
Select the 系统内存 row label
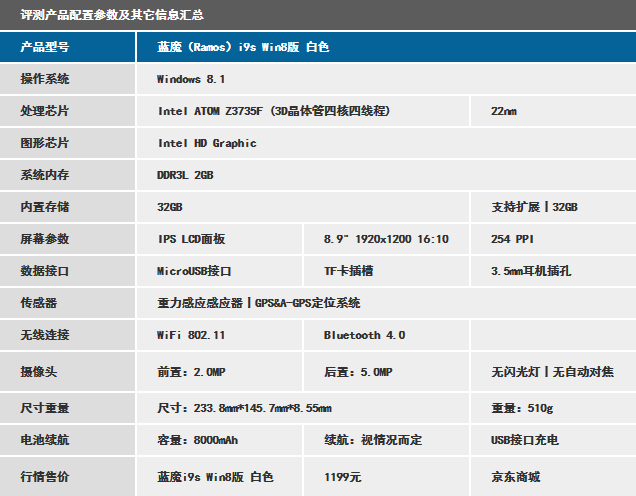pyautogui.click(x=67, y=175)
